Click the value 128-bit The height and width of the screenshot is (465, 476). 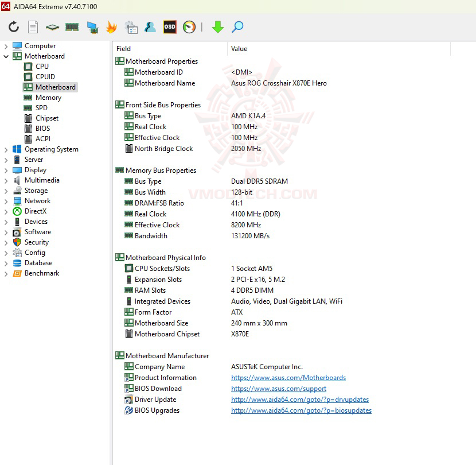click(241, 192)
